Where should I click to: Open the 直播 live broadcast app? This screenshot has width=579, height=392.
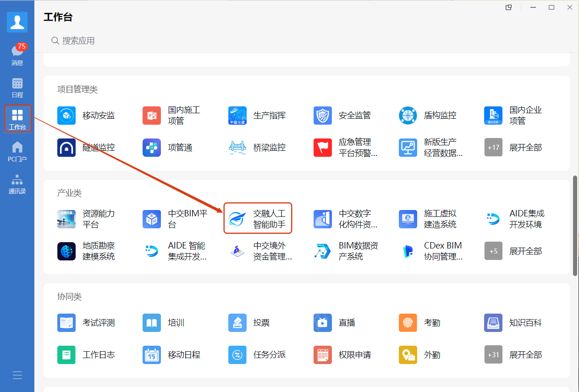pyautogui.click(x=334, y=323)
